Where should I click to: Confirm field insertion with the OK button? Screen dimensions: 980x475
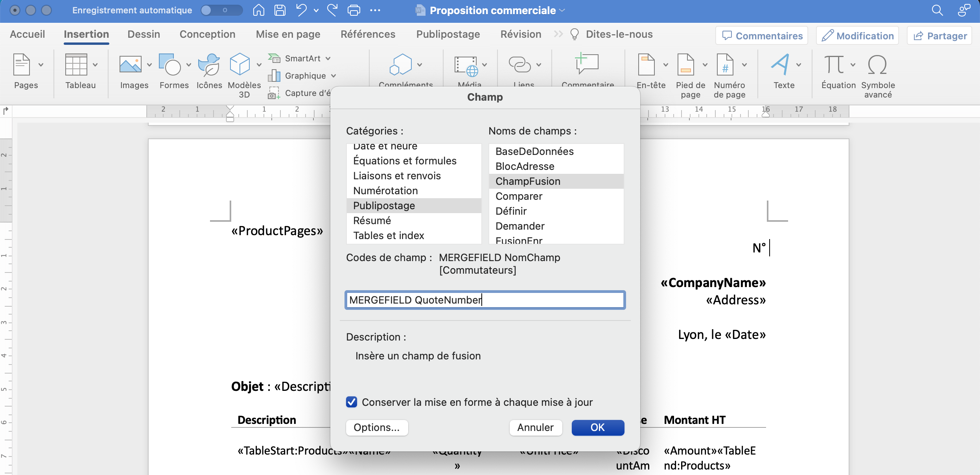click(x=597, y=428)
